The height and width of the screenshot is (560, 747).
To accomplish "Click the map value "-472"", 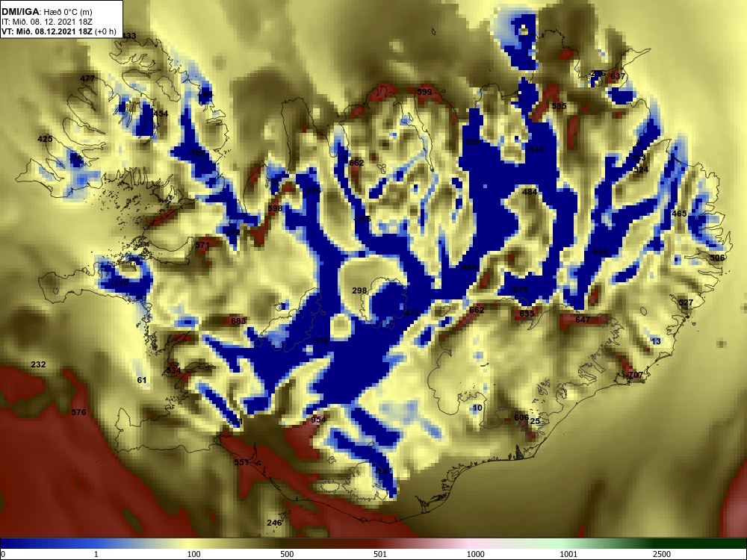I will (411, 313).
